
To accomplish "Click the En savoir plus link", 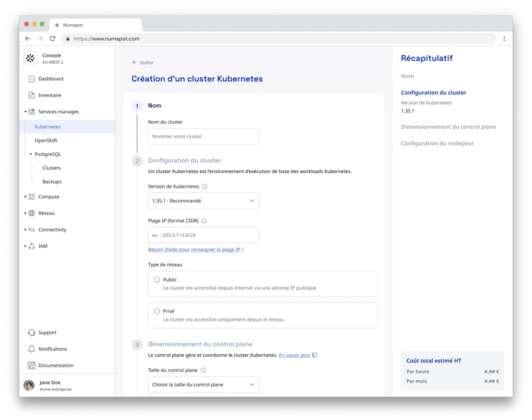I will click(x=295, y=355).
